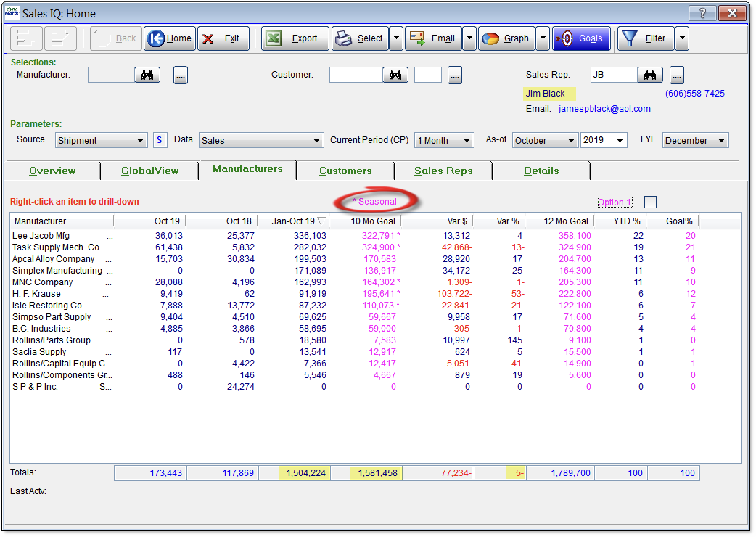
Task: Click the Exit button with red X
Action: coord(223,38)
